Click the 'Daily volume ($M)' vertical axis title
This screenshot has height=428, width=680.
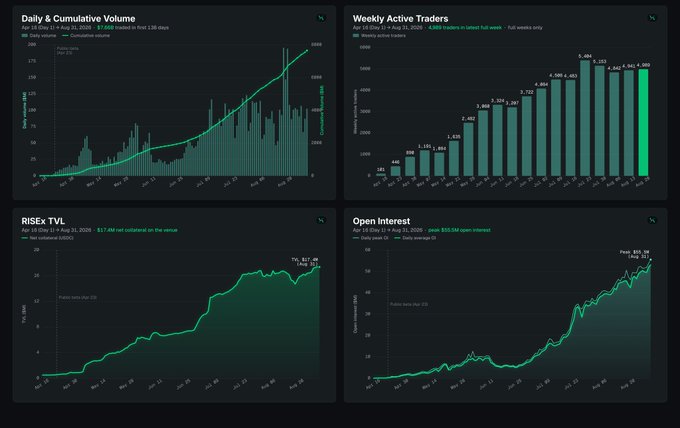pyautogui.click(x=24, y=110)
